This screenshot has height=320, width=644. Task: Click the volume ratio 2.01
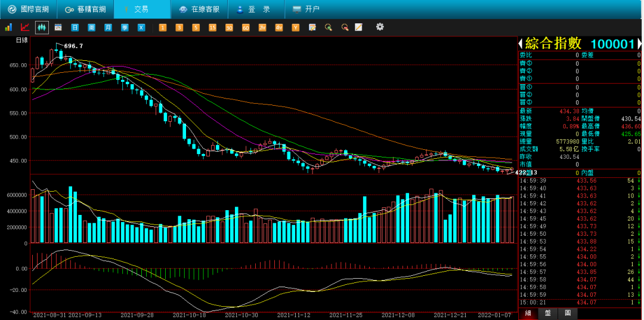click(x=634, y=141)
